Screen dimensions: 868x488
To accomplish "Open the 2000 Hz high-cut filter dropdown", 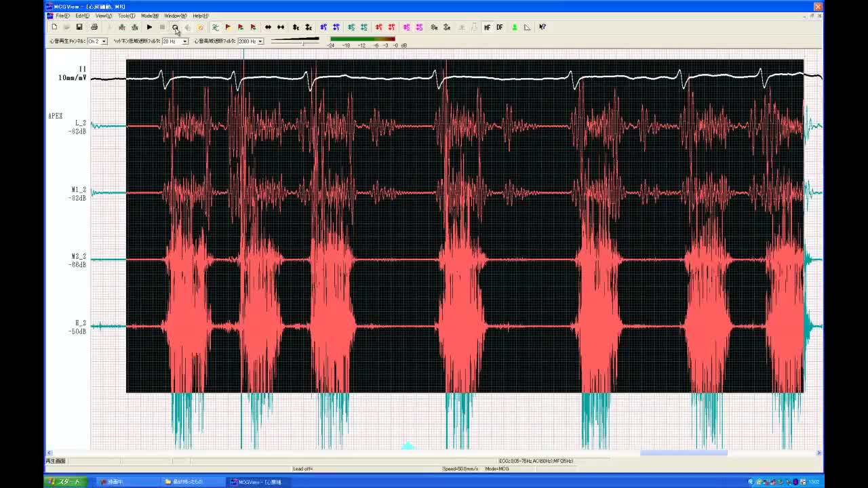I will coord(260,41).
